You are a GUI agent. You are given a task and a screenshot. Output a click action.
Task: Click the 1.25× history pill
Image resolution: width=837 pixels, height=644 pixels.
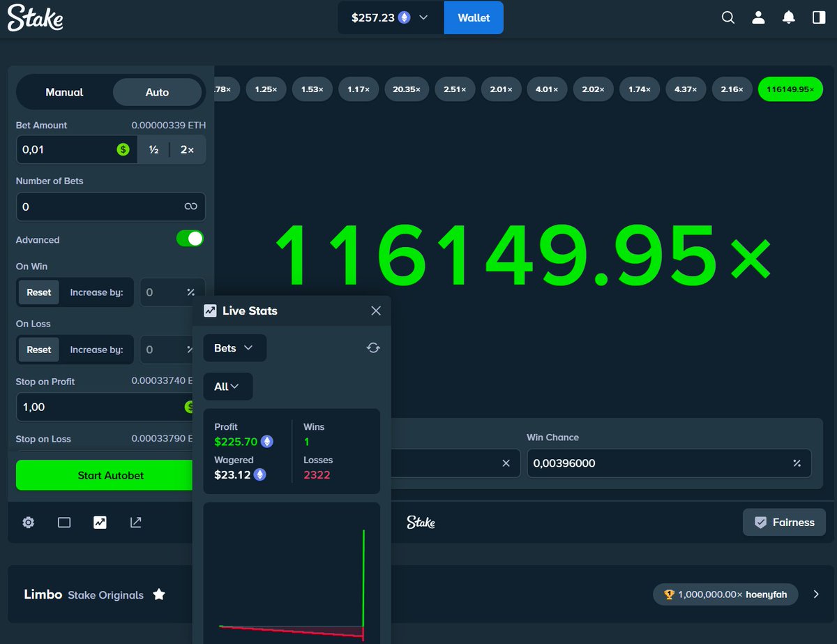coord(266,89)
